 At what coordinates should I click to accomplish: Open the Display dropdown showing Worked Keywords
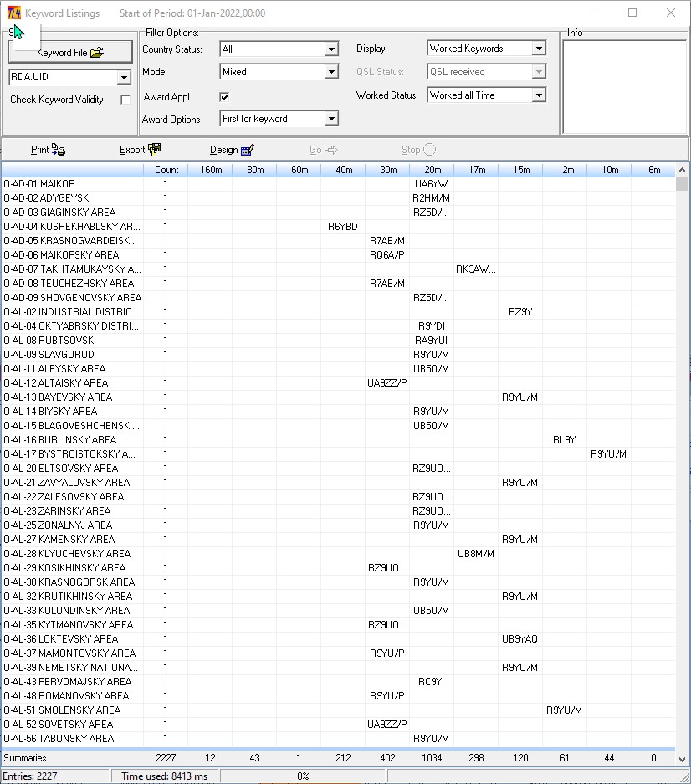[x=539, y=49]
